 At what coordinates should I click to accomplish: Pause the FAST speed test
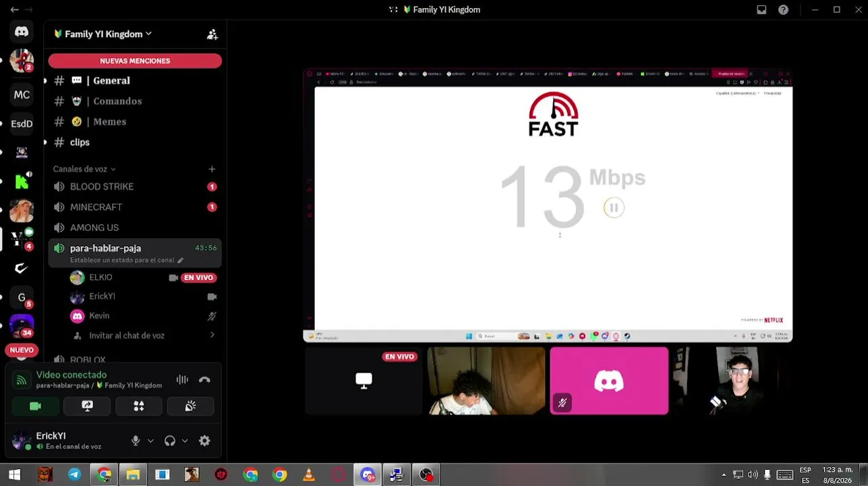coord(614,208)
